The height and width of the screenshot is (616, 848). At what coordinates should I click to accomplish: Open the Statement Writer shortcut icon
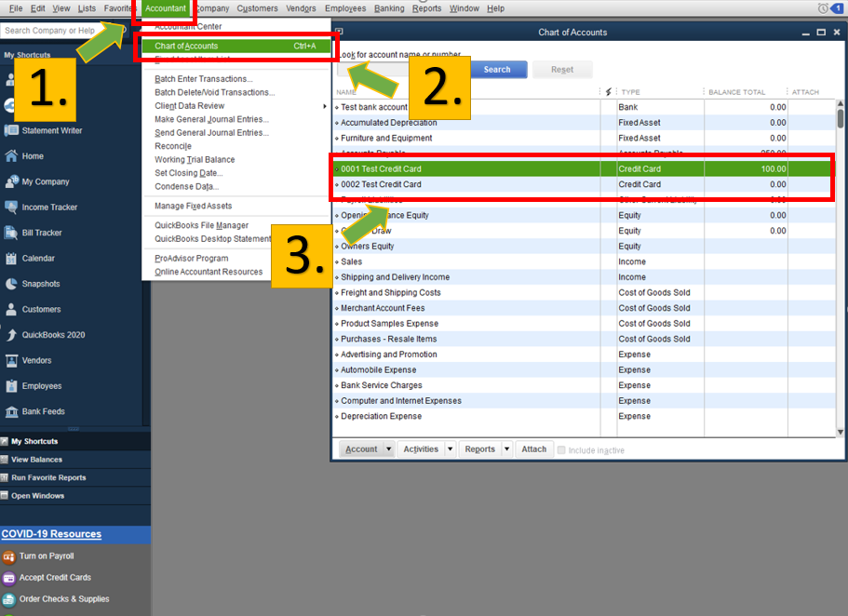11,130
